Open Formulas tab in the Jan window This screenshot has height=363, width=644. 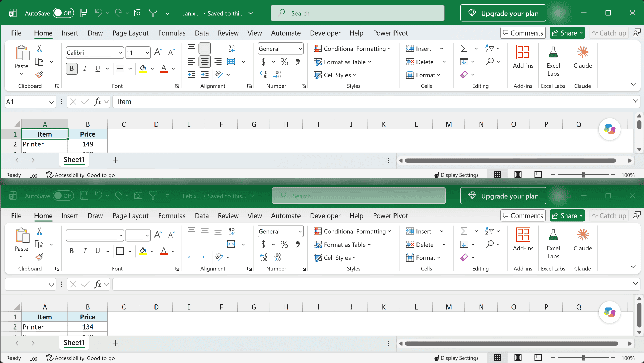coord(172,33)
